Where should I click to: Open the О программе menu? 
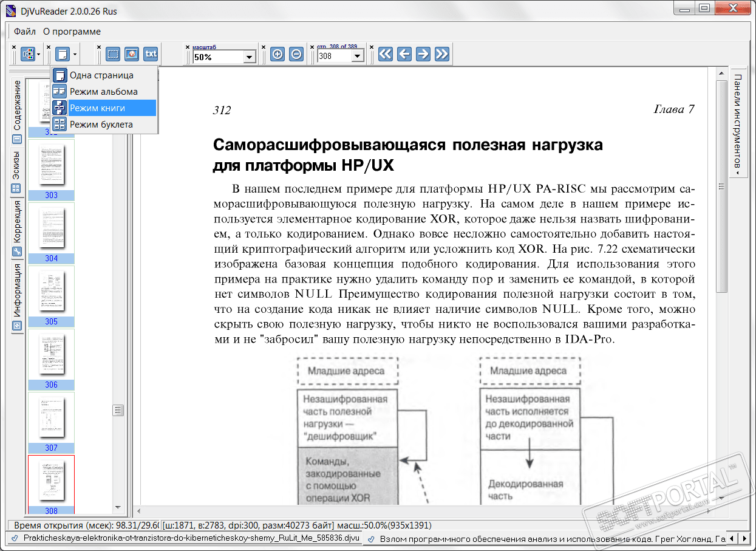72,32
